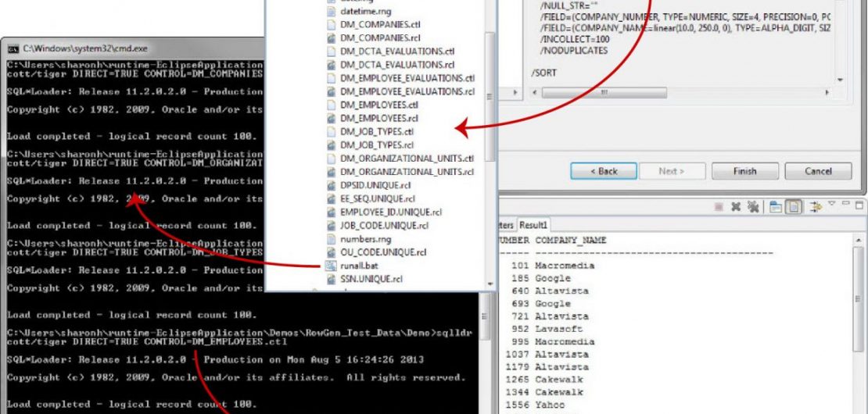Select SSN.UNIQUE.rcl in the file list
This screenshot has height=414, width=868.
pos(371,279)
